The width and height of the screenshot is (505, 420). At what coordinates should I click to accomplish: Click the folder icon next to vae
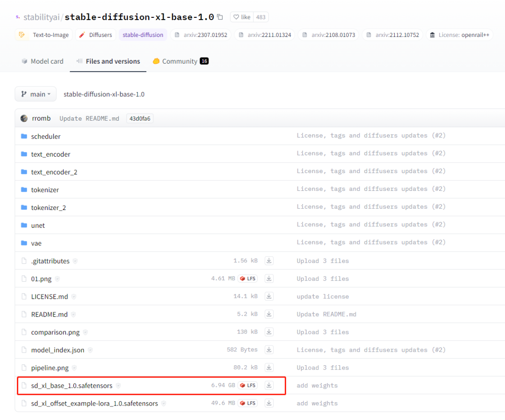click(24, 243)
